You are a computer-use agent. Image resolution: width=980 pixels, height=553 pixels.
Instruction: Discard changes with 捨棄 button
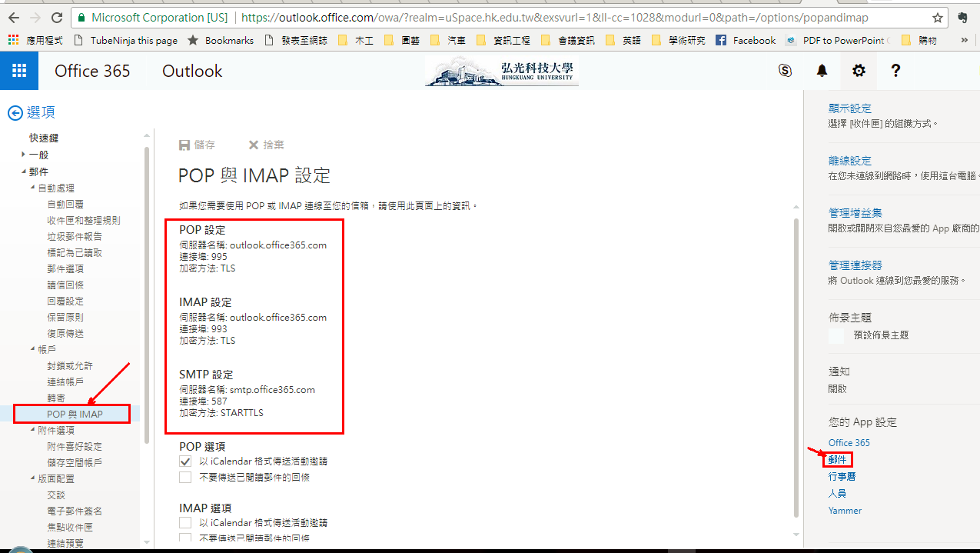[x=266, y=145]
